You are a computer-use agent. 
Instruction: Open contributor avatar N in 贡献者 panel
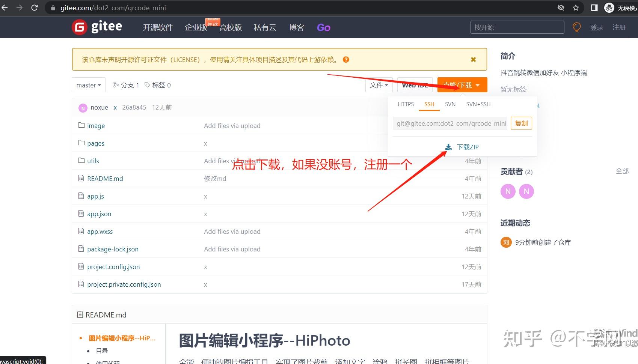[x=508, y=191]
